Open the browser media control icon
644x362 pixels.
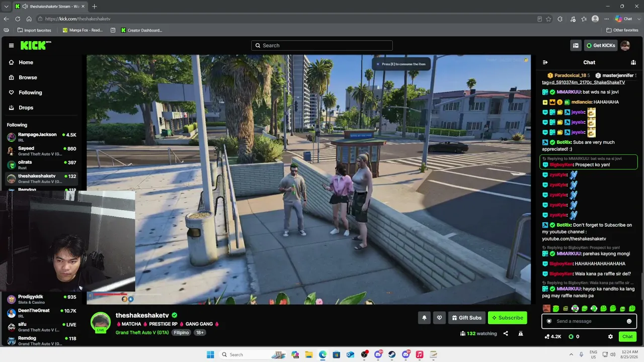coord(573,19)
